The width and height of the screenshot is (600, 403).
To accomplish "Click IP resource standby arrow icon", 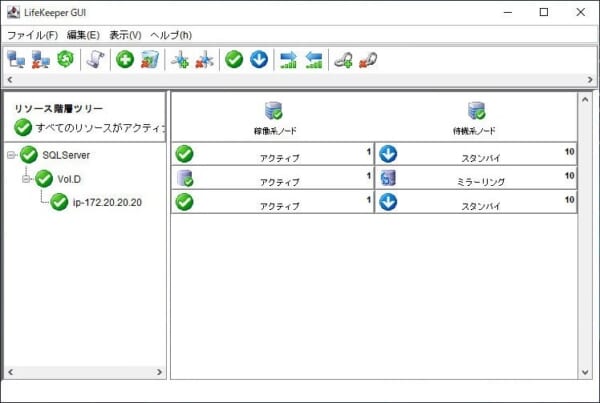I will 388,202.
